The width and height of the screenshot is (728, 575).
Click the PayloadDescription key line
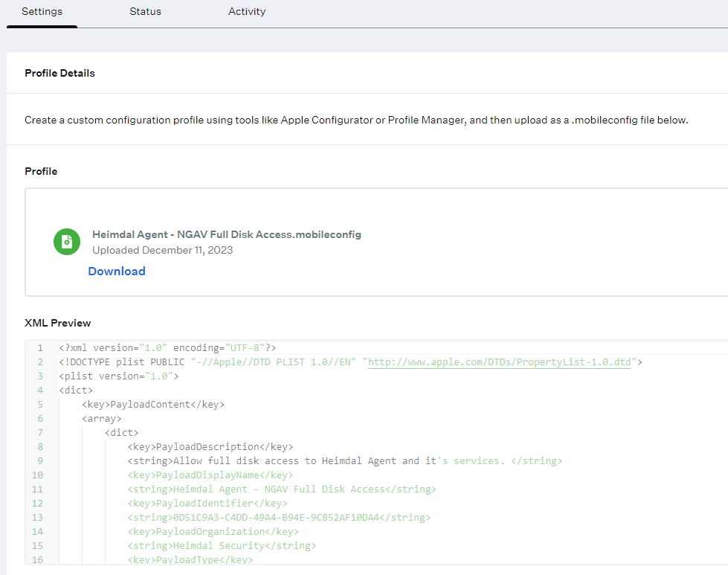pos(210,447)
